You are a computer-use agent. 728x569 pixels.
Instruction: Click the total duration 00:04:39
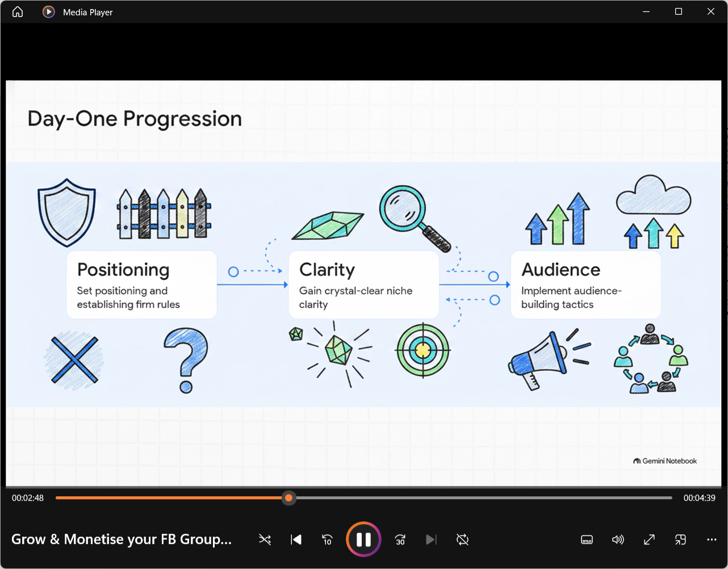click(x=700, y=498)
